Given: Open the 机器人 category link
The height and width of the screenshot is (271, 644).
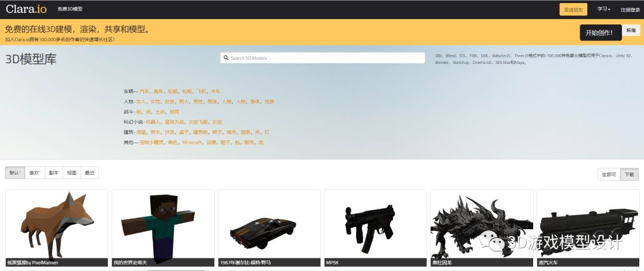Looking at the screenshot, I should pos(153,122).
